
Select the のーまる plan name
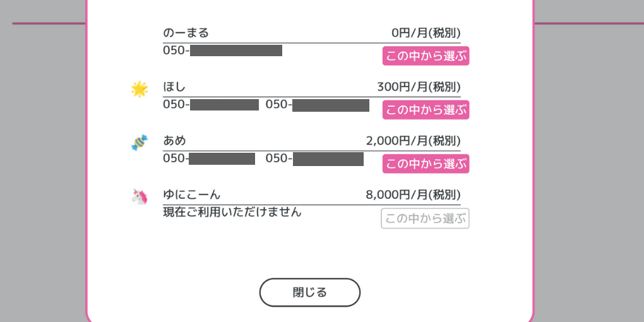(186, 32)
